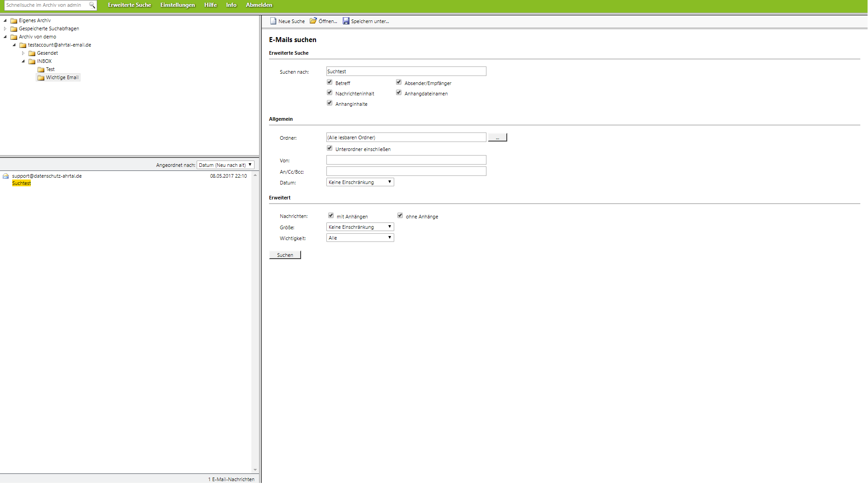868x487 pixels.
Task: Uncheck the Betreff checkbox
Action: 330,82
